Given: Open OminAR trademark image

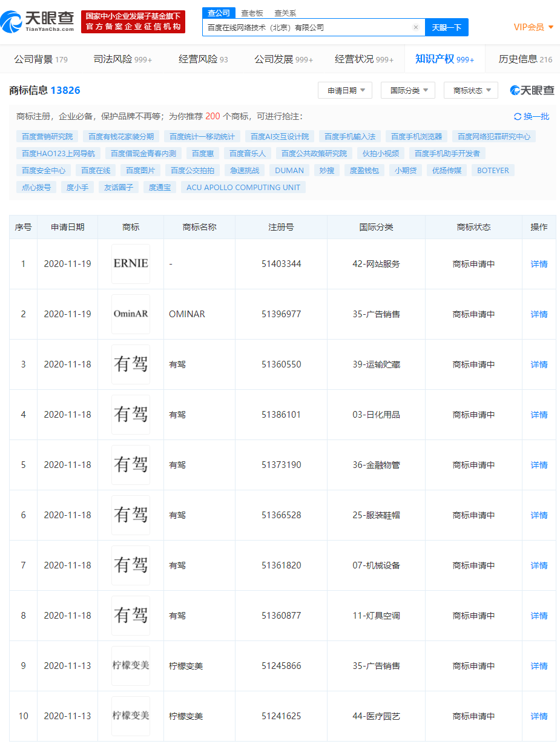Looking at the screenshot, I should point(131,314).
